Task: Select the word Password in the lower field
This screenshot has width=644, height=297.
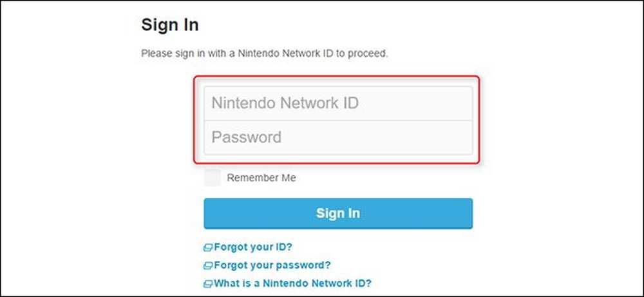Action: (247, 137)
